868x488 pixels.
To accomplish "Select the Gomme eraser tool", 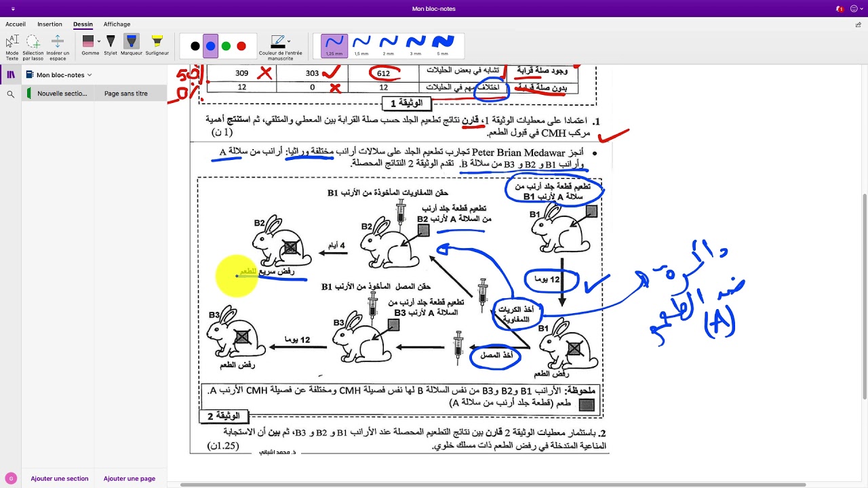I will click(x=90, y=45).
